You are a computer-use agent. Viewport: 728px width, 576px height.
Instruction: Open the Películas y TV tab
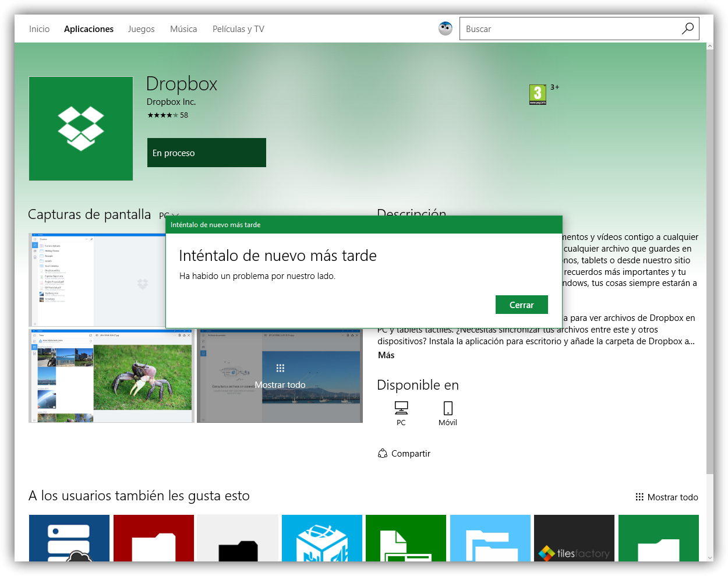pos(238,29)
